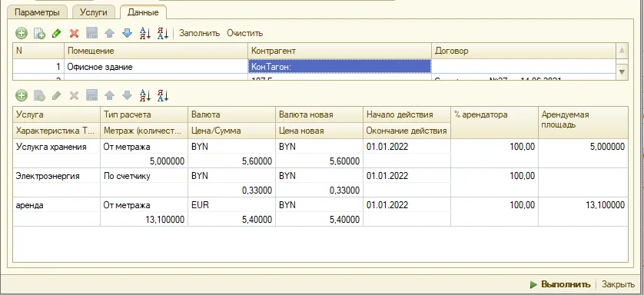Click the N column header
Viewport: 644px width, 295px height.
(x=38, y=51)
